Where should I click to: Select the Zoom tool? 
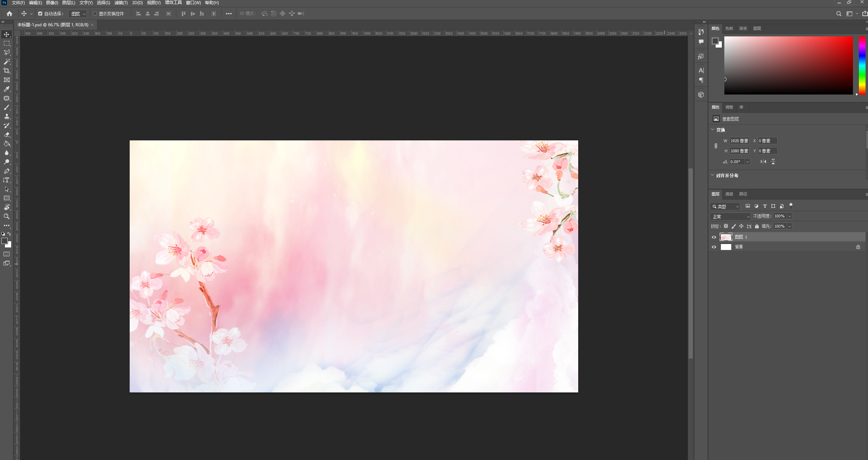7,216
